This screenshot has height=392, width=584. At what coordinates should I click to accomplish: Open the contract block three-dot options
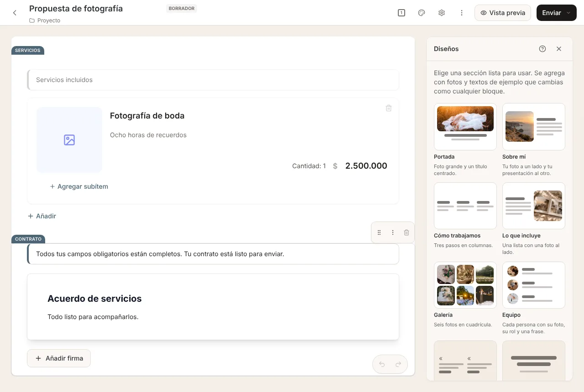(393, 232)
